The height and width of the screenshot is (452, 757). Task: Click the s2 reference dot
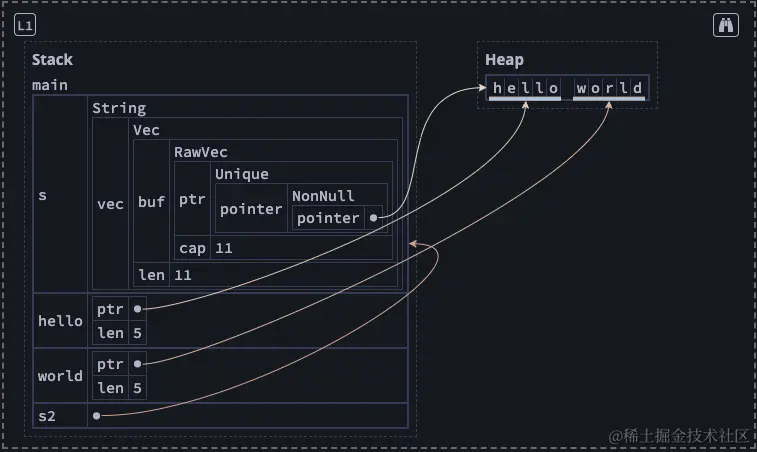[x=97, y=416]
